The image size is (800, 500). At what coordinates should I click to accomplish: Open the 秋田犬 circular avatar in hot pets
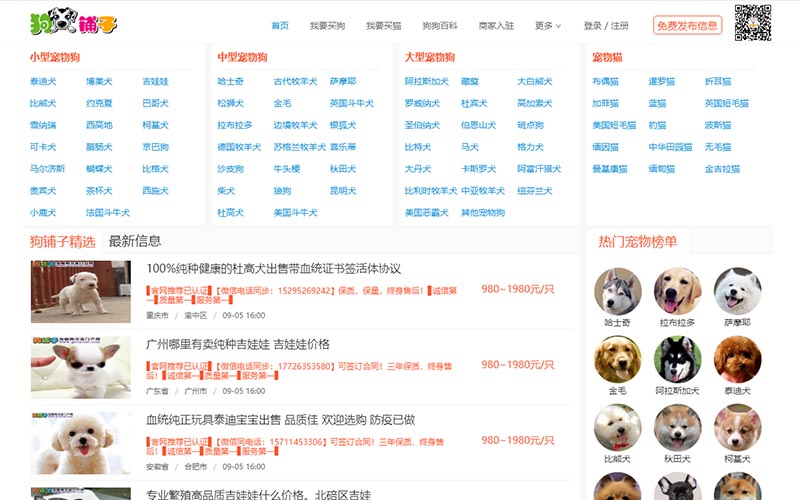click(677, 428)
